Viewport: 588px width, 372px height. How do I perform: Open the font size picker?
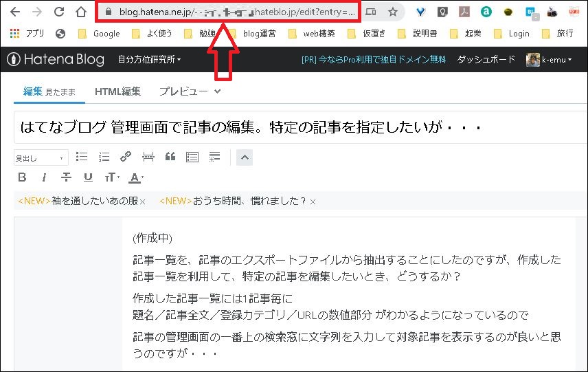112,177
